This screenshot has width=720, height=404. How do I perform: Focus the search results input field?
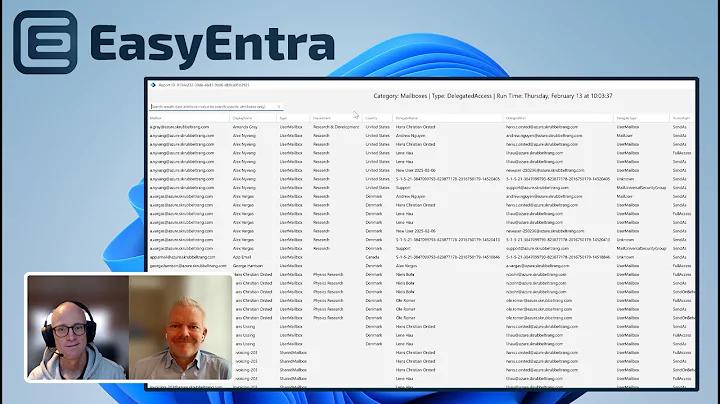pos(214,107)
